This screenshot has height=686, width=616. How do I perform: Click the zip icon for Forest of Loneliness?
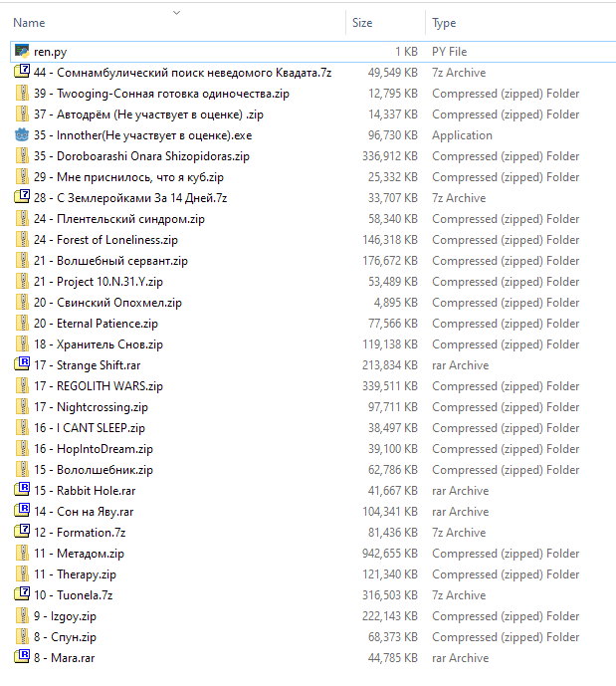(x=22, y=240)
